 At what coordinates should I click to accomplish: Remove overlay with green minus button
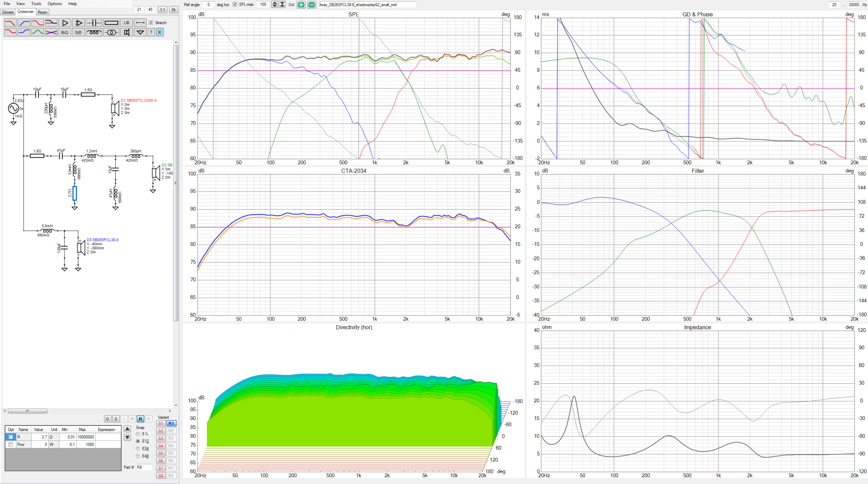[312, 5]
